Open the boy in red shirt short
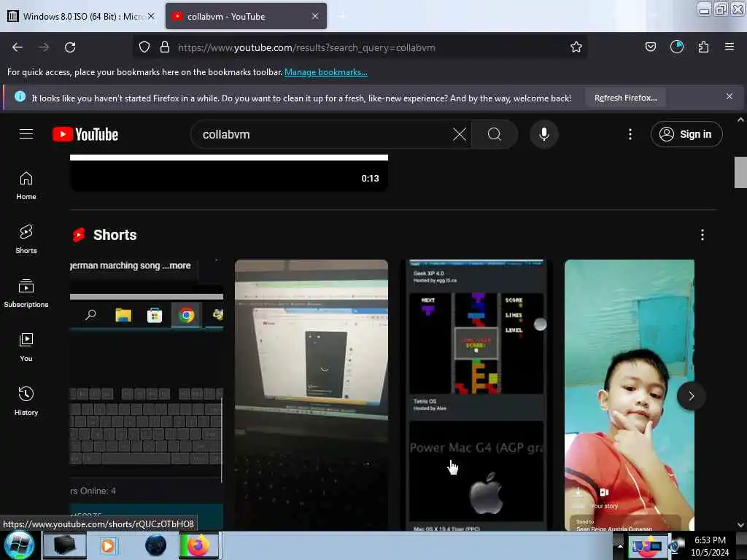Image resolution: width=747 pixels, height=560 pixels. (x=630, y=394)
